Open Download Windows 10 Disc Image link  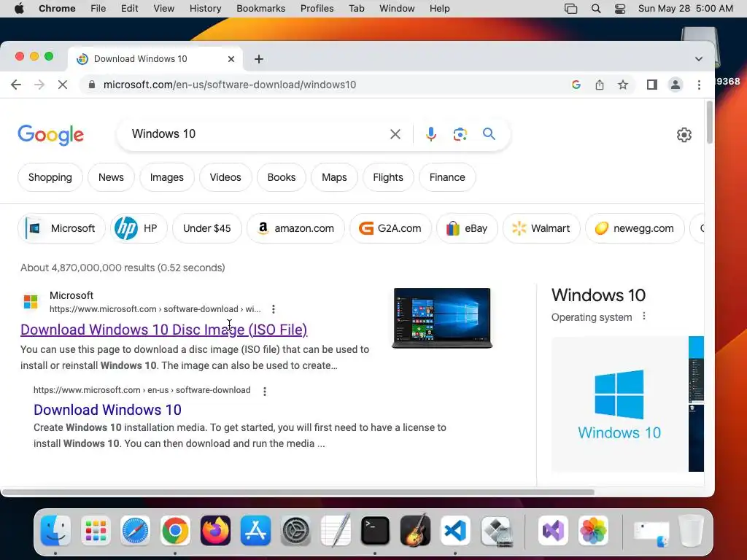[x=163, y=330]
